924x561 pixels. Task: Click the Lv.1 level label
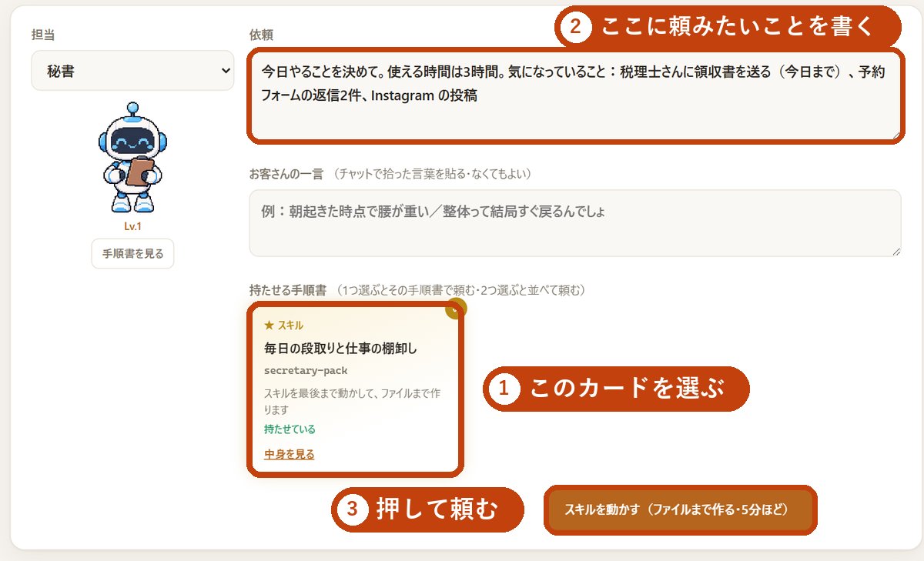click(x=132, y=226)
